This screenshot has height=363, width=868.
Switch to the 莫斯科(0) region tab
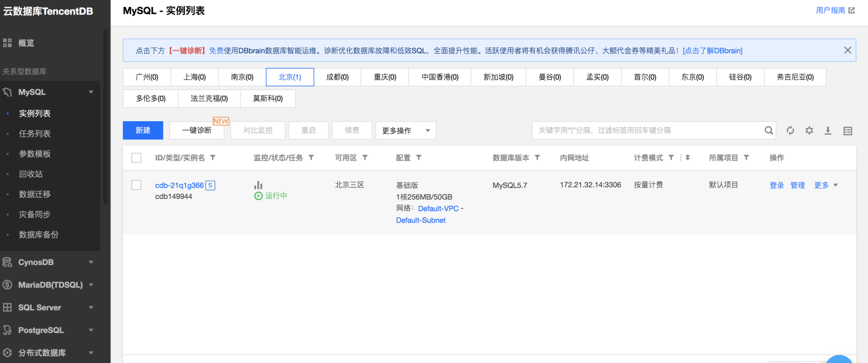point(268,99)
